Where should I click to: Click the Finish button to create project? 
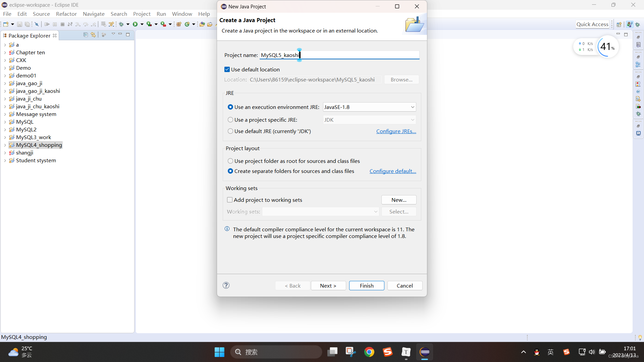[367, 286]
